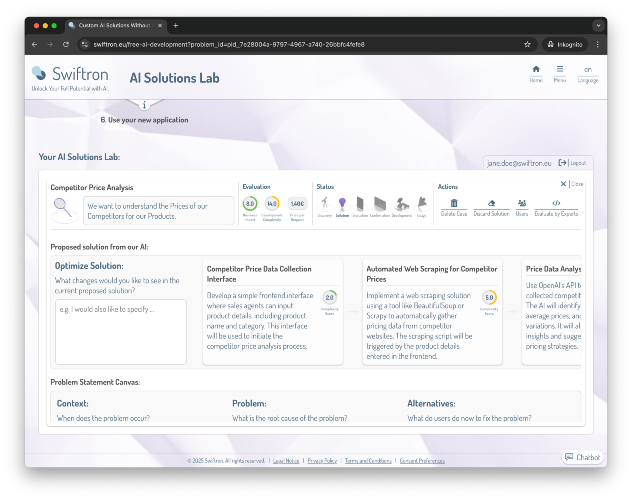
Task: Click the Business Impact 8.0 score circle
Action: click(250, 203)
